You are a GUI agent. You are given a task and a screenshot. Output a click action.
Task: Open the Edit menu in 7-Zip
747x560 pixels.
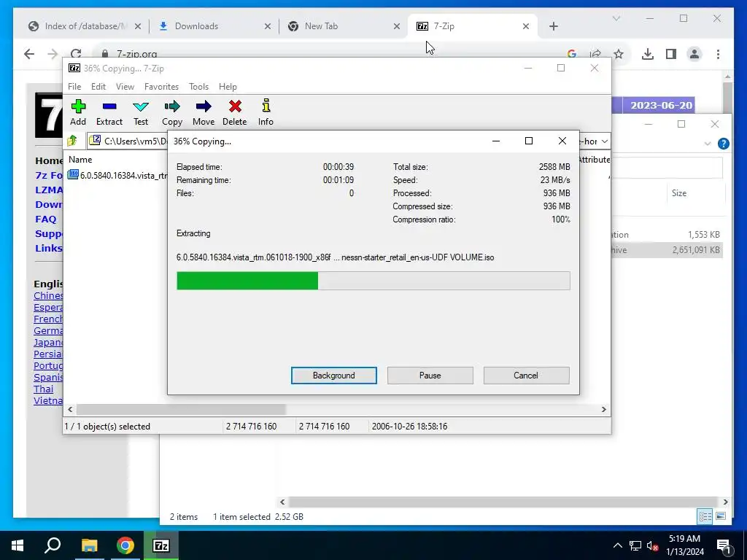click(x=98, y=87)
